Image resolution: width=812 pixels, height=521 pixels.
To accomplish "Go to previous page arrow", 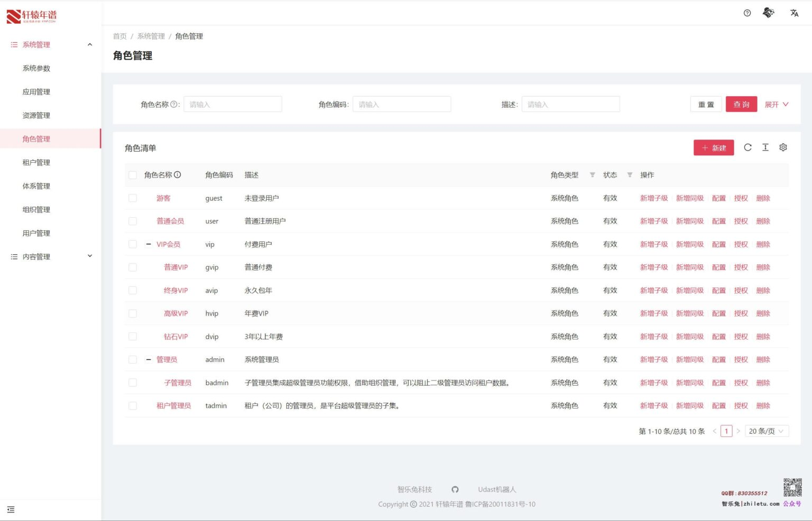I will 714,431.
